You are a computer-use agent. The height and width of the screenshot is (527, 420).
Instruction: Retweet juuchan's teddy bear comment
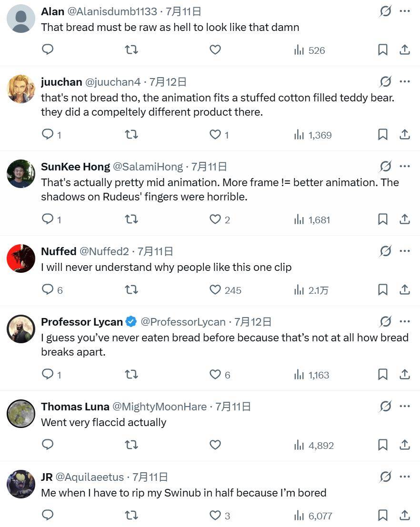coord(131,135)
